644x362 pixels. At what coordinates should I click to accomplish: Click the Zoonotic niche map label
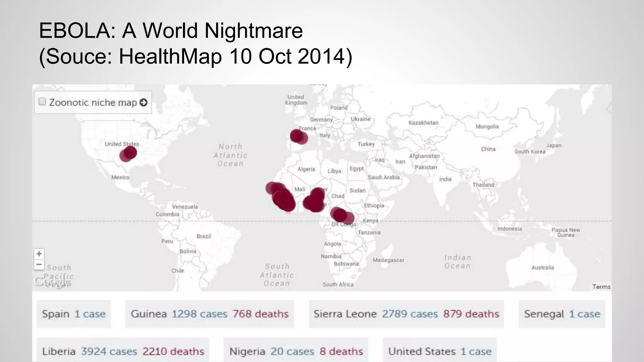pyautogui.click(x=93, y=102)
